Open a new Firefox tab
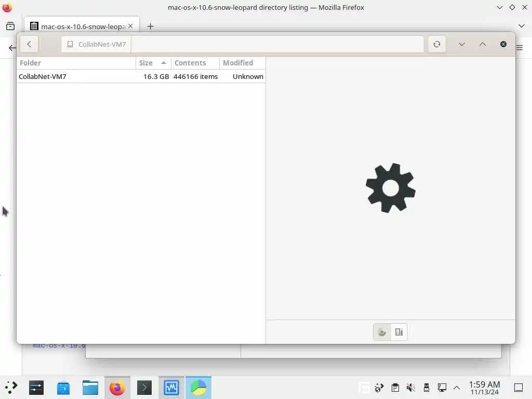This screenshot has height=399, width=532. pyautogui.click(x=150, y=26)
